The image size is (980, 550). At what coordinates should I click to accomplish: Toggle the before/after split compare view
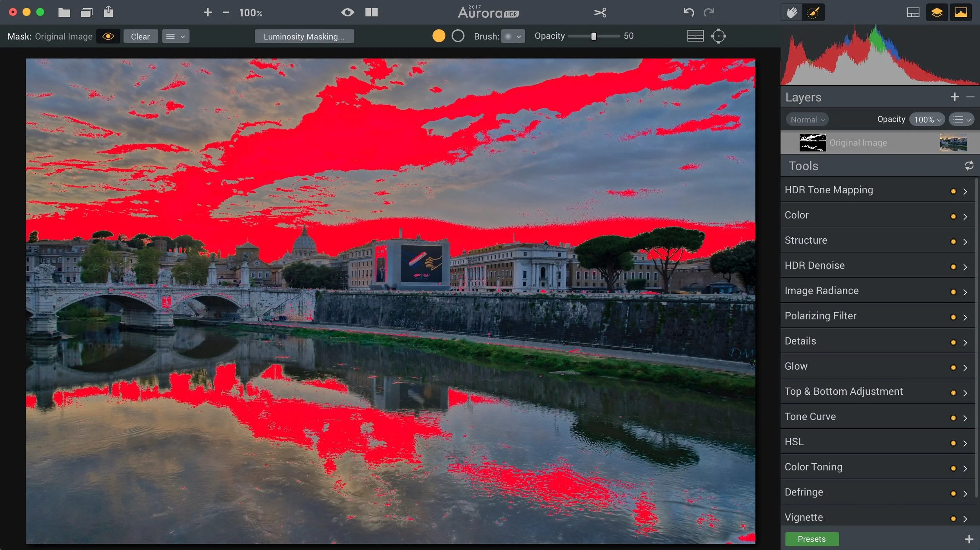tap(371, 13)
